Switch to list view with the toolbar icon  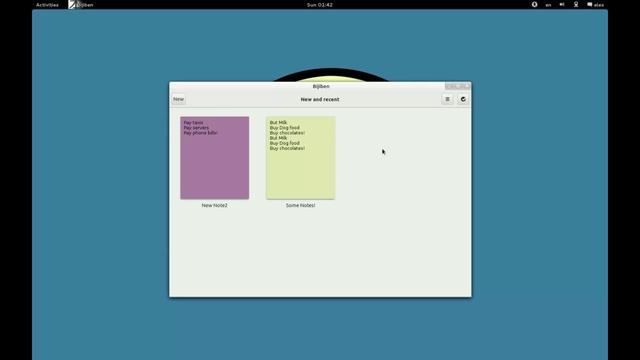tap(447, 99)
